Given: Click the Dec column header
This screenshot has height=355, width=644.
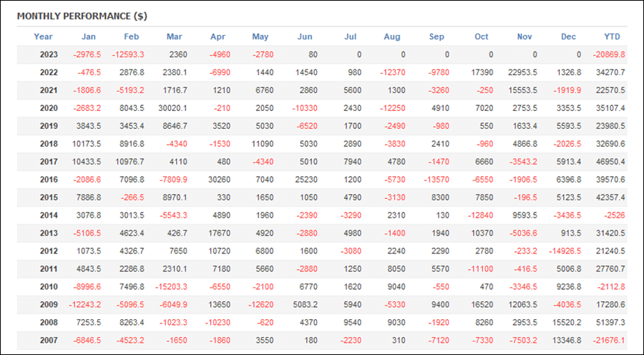Looking at the screenshot, I should 568,37.
